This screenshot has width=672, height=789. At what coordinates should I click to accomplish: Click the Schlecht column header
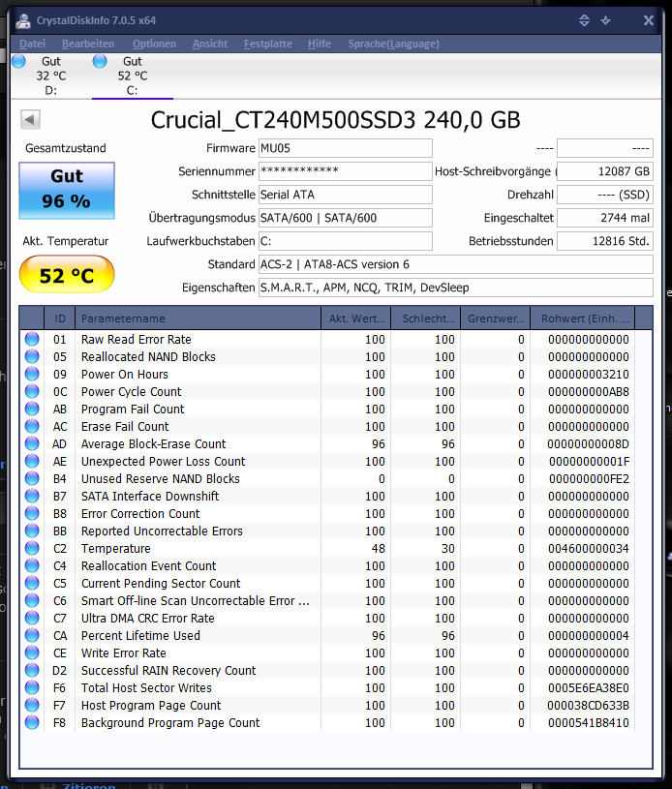point(426,318)
